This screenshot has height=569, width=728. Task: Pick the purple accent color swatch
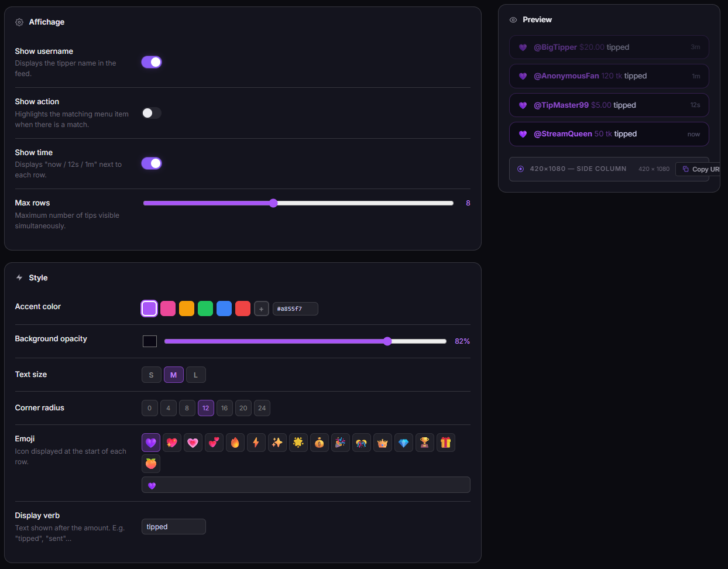[149, 309]
